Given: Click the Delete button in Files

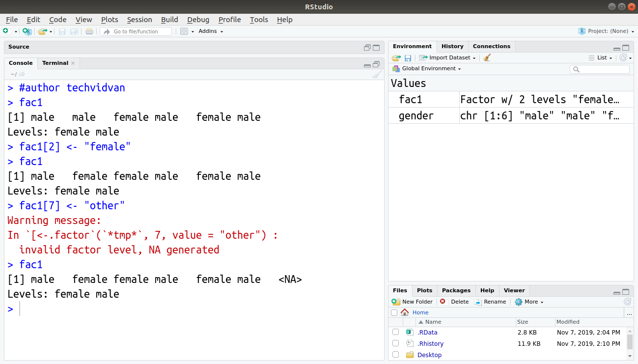Looking at the screenshot, I should 454,302.
